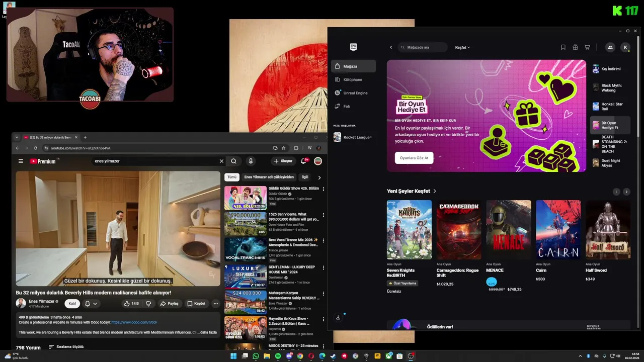
Task: Open Mağaza in Epic sidebar
Action: click(x=353, y=66)
